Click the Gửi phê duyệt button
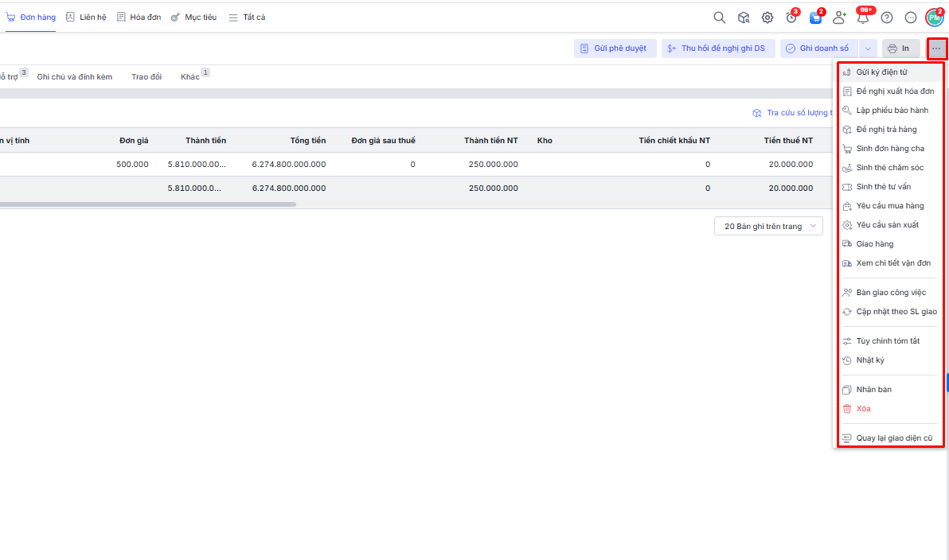Viewport: 949px width, 560px height. click(615, 49)
